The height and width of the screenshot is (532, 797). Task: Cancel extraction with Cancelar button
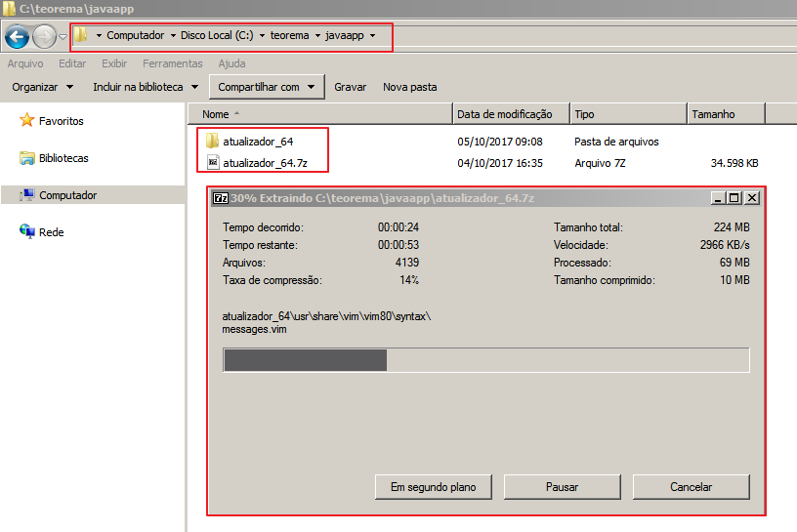pos(692,487)
